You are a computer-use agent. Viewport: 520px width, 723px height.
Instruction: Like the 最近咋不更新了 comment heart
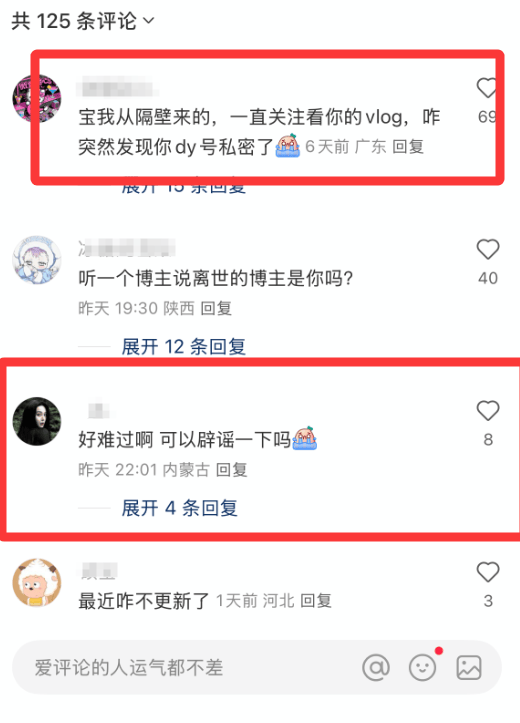point(488,572)
